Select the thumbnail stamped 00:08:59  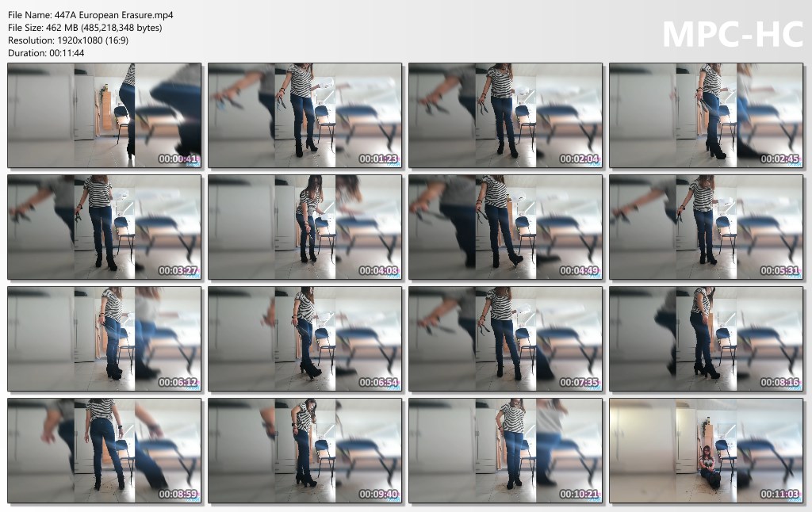pyautogui.click(x=105, y=451)
